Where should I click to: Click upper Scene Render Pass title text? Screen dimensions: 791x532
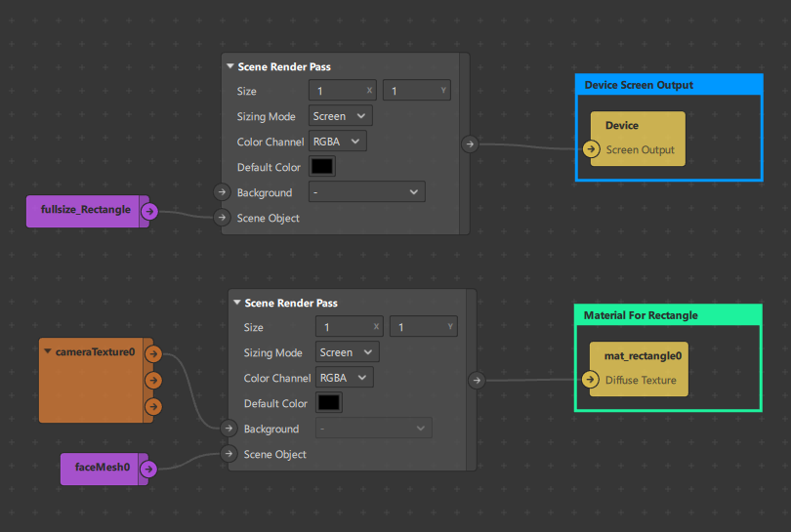284,66
